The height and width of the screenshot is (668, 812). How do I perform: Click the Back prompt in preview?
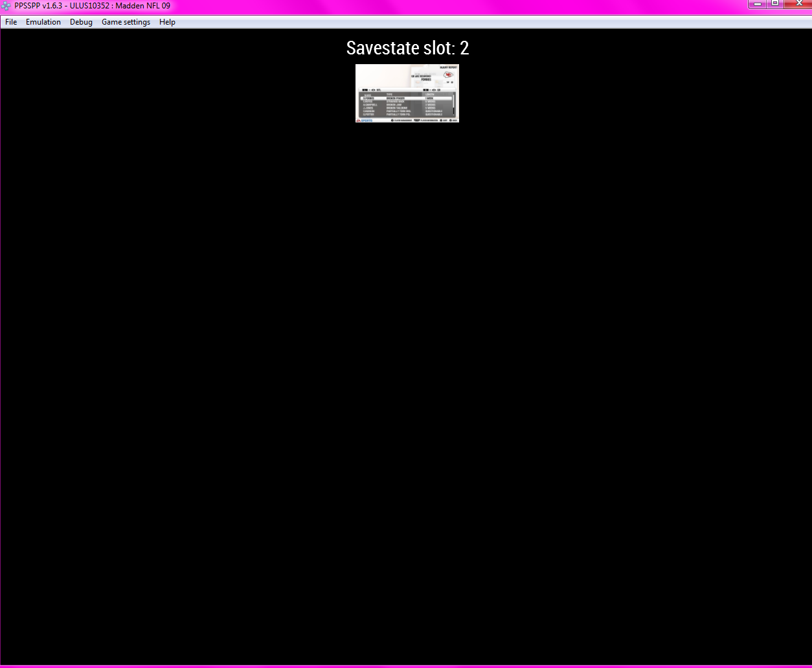pos(453,120)
